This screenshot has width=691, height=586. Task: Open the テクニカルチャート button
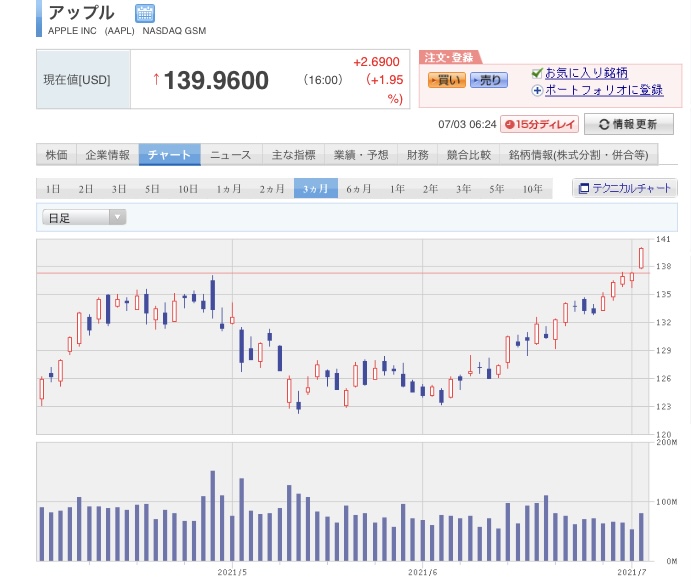(625, 189)
